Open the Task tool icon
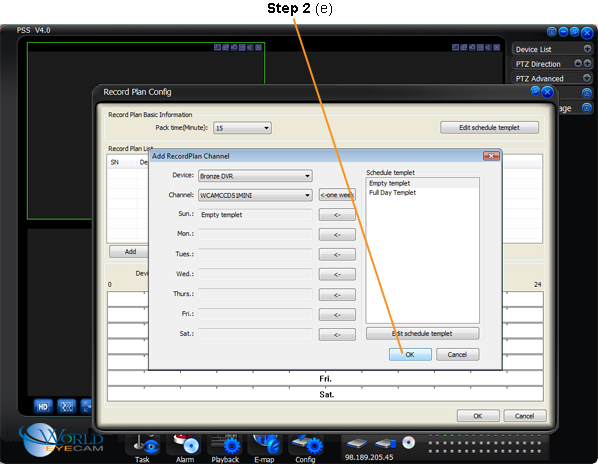The height and width of the screenshot is (464, 598). pyautogui.click(x=145, y=444)
